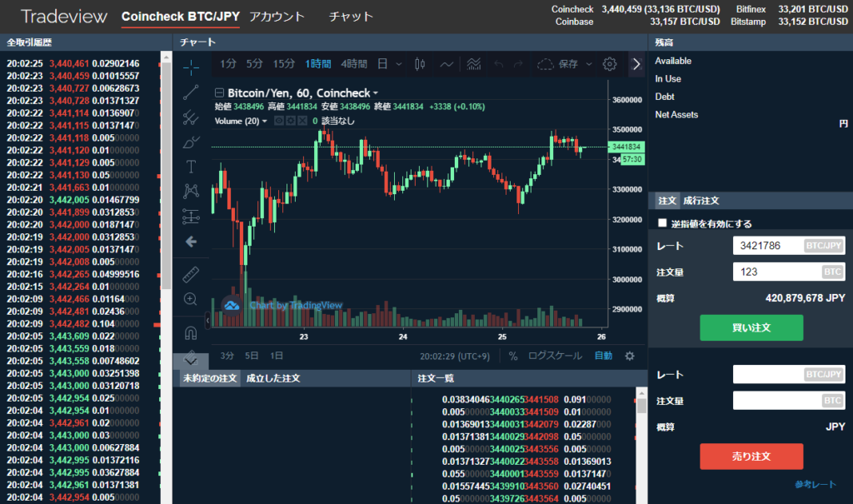Toggle ログスケール log scale
Viewport: 853px width, 504px height.
pos(555,356)
